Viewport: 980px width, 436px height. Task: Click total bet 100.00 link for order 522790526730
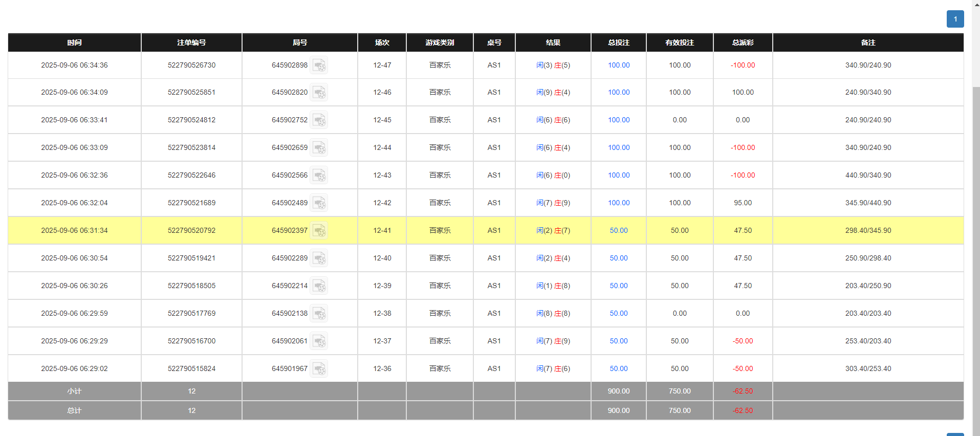[x=618, y=66]
